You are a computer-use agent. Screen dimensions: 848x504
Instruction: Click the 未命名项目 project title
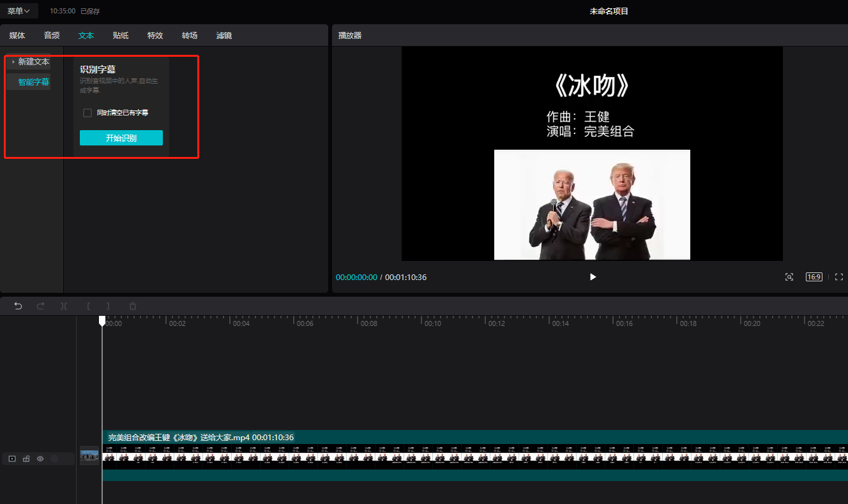click(x=609, y=11)
